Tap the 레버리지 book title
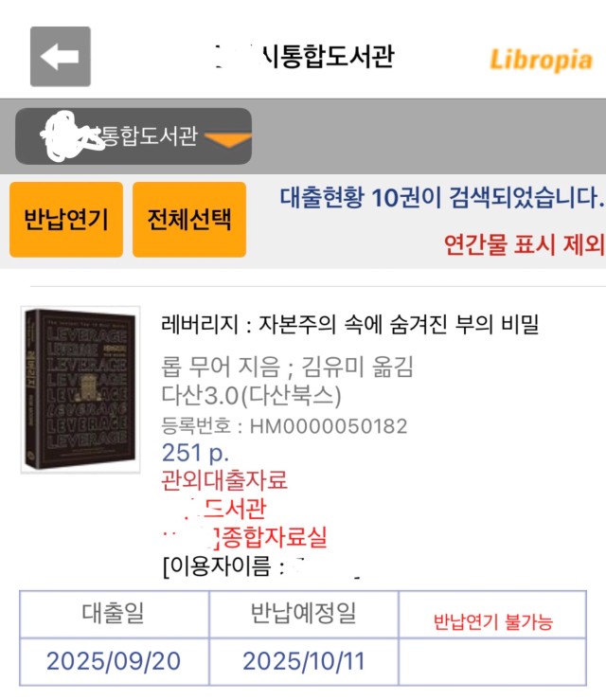The width and height of the screenshot is (606, 700). (x=349, y=325)
